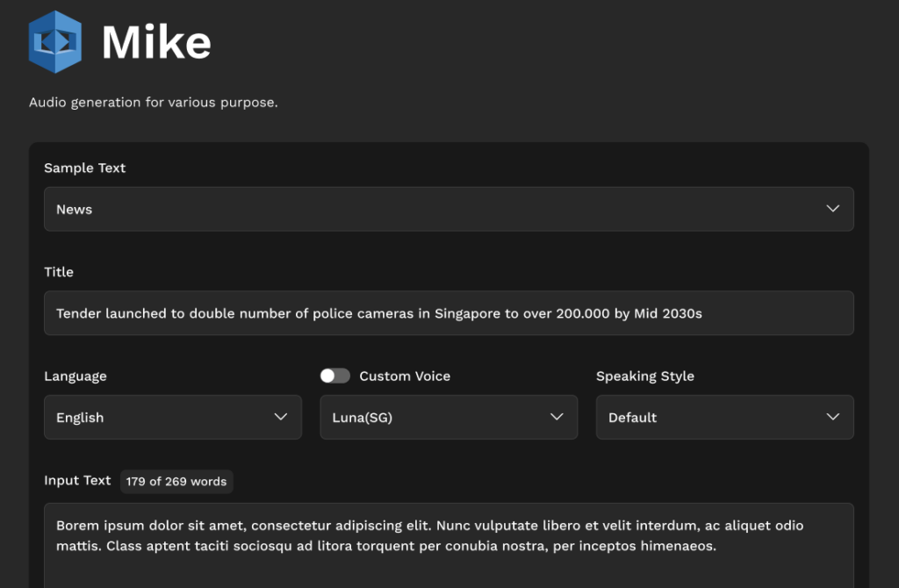
Task: Click the Mike heading text
Action: pyautogui.click(x=156, y=42)
